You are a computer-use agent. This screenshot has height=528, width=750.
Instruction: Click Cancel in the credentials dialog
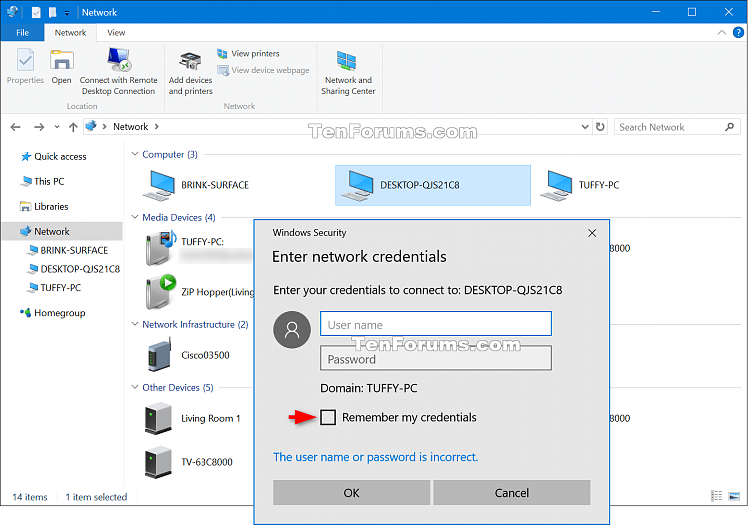point(511,493)
